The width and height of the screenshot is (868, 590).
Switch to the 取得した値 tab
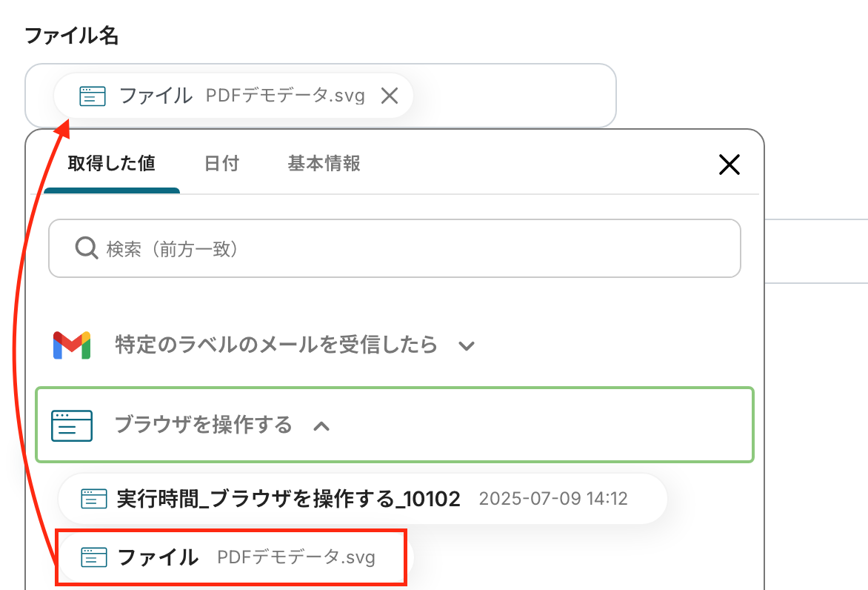[111, 164]
